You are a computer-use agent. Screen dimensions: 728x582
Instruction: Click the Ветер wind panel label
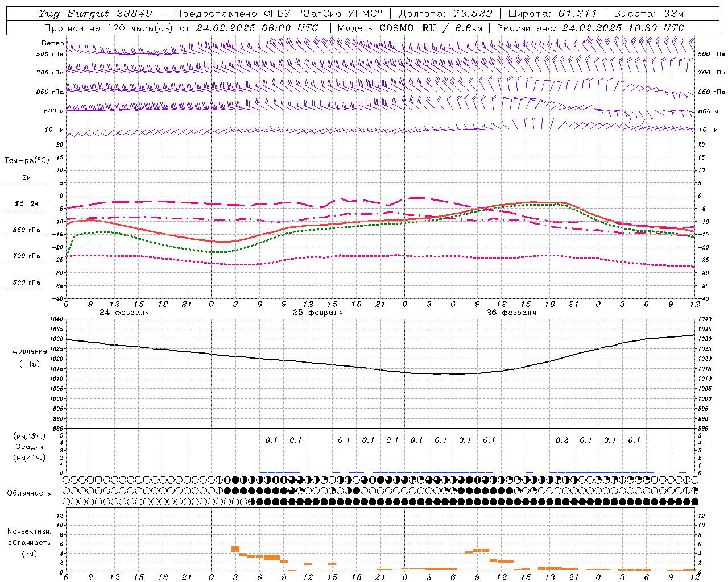(52, 43)
